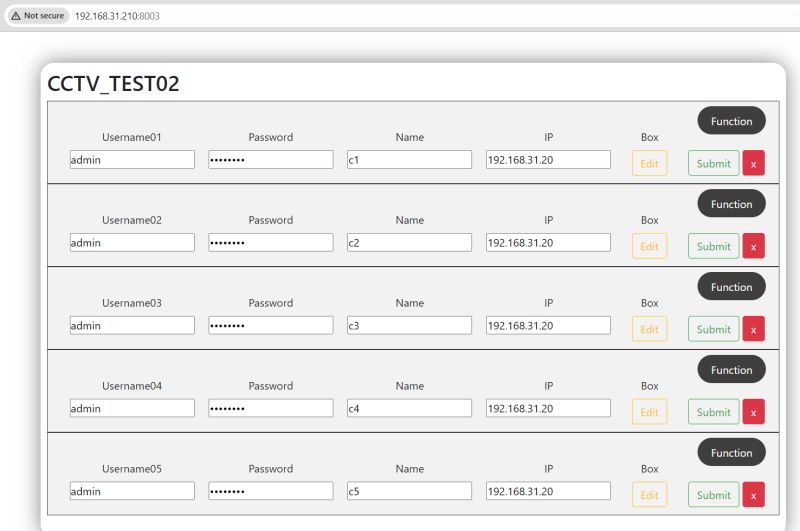This screenshot has width=800, height=531.
Task: Click the CCTV_TEST02 heading
Action: pyautogui.click(x=113, y=84)
